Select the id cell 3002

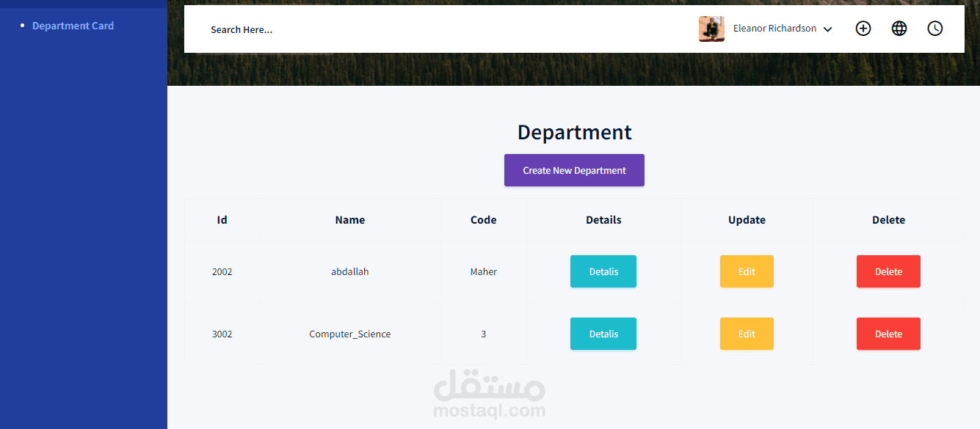click(x=222, y=334)
